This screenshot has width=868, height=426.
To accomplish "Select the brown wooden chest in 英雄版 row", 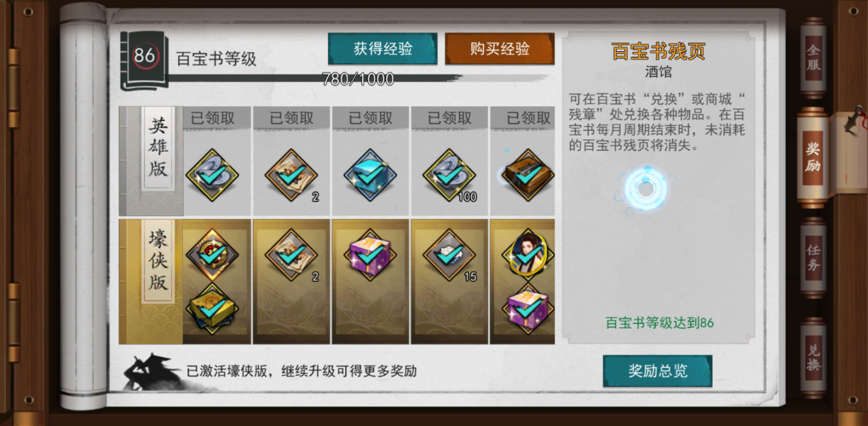I will pyautogui.click(x=528, y=175).
